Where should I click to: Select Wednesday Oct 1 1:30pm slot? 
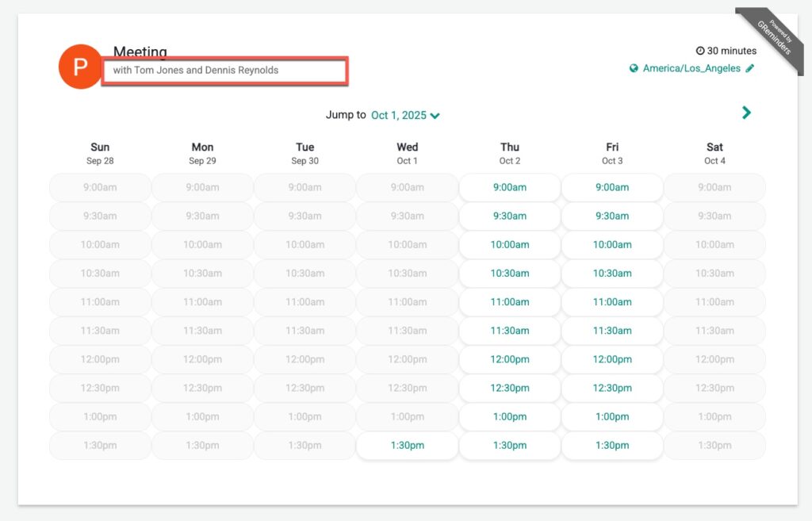[x=407, y=446]
